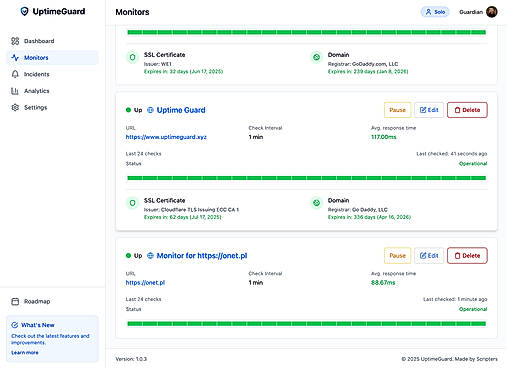Click Uptime Guard last 24 checks status bar

(307, 178)
